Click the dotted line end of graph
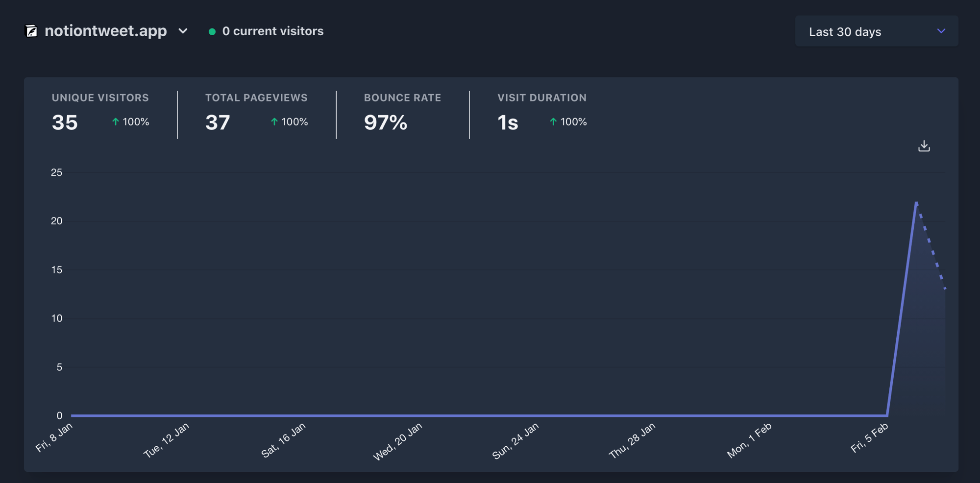This screenshot has height=483, width=980. click(x=945, y=289)
